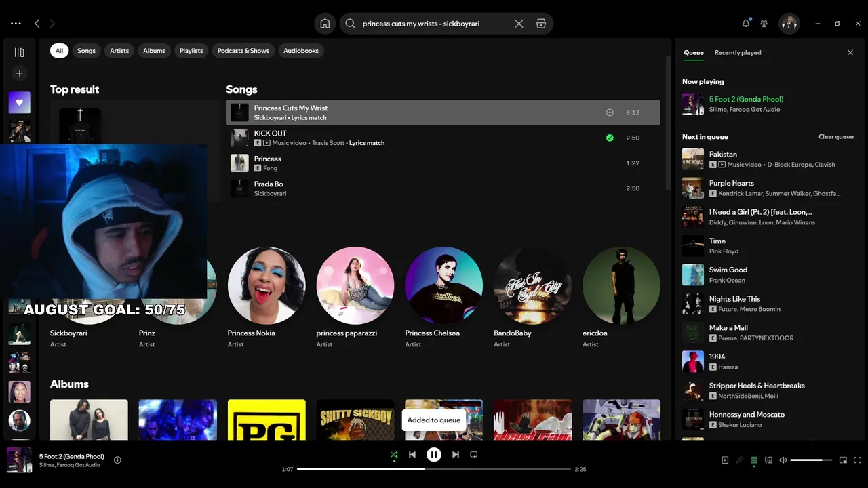The width and height of the screenshot is (868, 488).
Task: Open the mini player
Action: click(x=843, y=460)
